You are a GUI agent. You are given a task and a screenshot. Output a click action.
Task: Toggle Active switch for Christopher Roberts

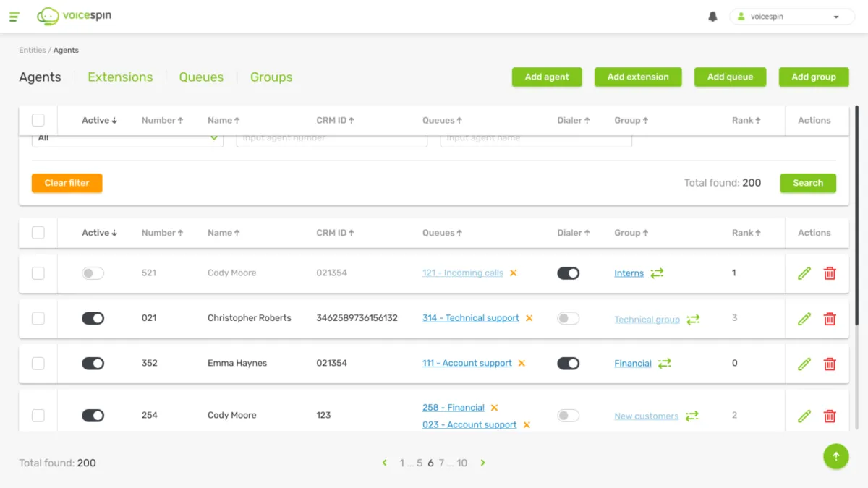tap(93, 318)
